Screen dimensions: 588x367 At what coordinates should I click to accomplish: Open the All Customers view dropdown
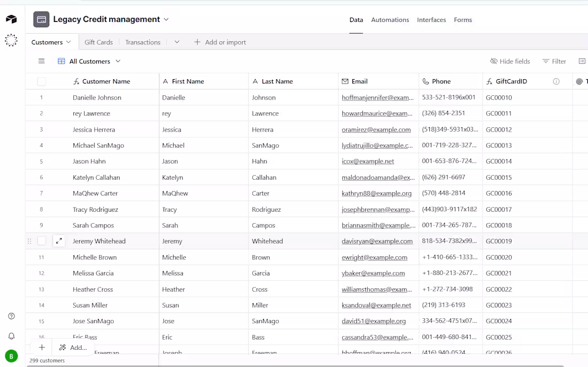118,61
